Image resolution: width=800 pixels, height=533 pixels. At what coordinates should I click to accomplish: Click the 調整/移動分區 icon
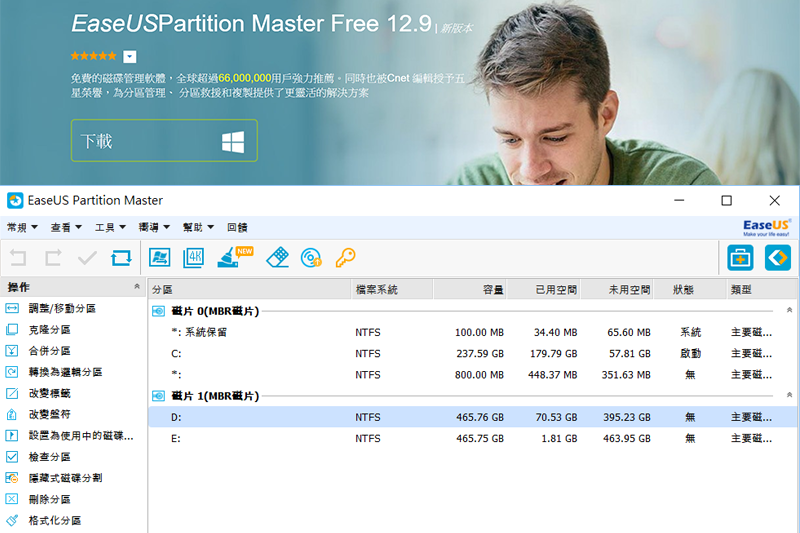(12, 308)
